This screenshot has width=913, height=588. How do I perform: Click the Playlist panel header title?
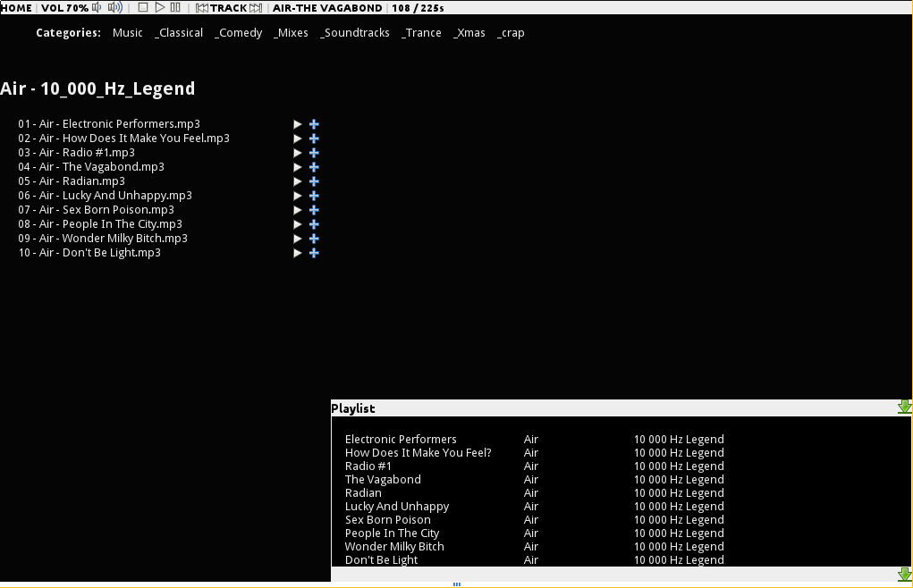pos(353,408)
